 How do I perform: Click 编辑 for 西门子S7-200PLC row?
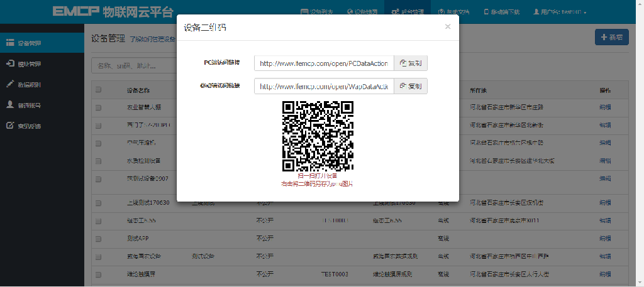click(x=605, y=125)
